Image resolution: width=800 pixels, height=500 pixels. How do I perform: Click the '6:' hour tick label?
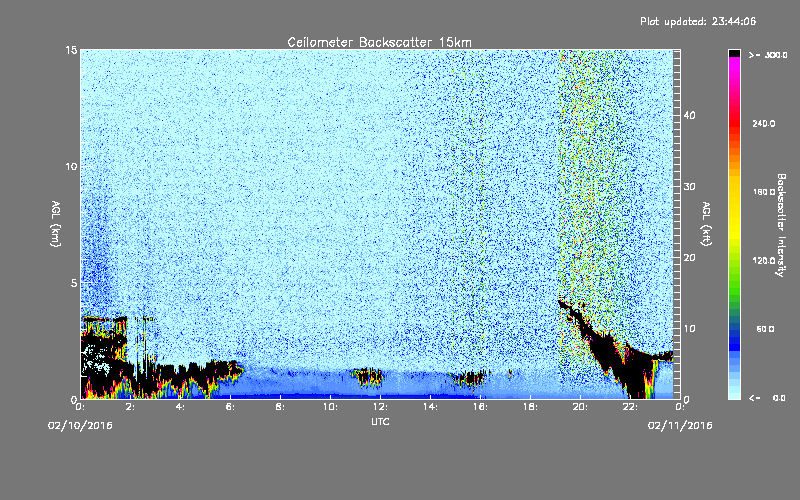pos(231,407)
